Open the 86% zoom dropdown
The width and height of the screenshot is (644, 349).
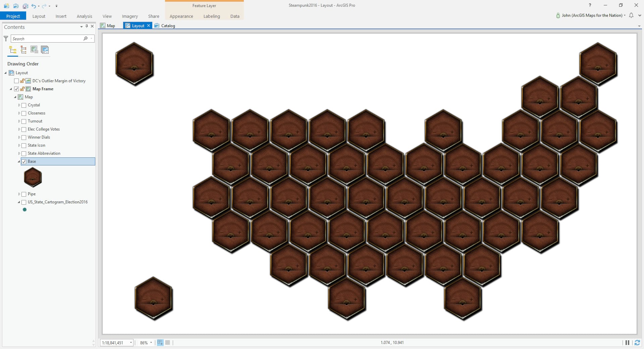(x=151, y=343)
